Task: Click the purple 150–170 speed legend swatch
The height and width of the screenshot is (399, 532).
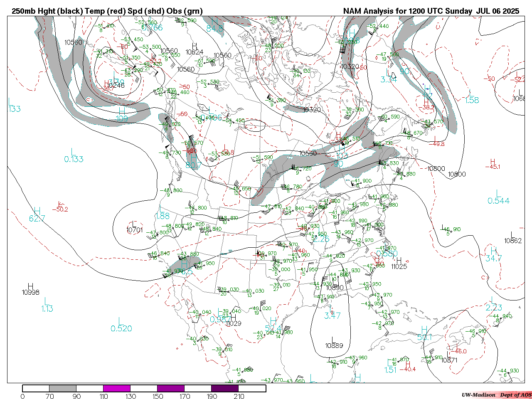Action: click(x=171, y=389)
